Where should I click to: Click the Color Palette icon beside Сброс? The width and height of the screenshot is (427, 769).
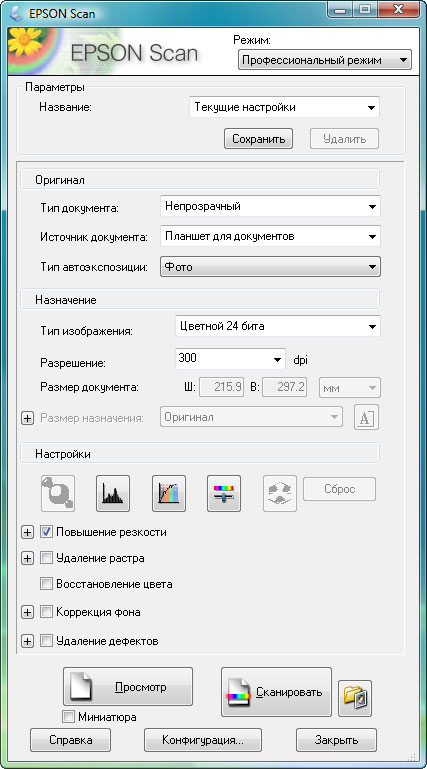pyautogui.click(x=280, y=493)
